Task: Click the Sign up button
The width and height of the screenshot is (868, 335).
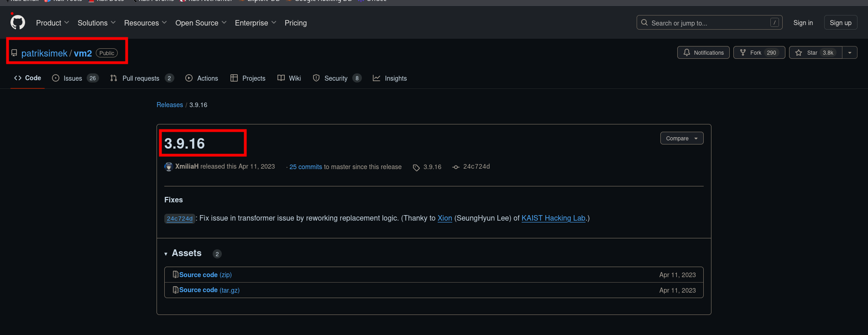Action: (x=840, y=23)
